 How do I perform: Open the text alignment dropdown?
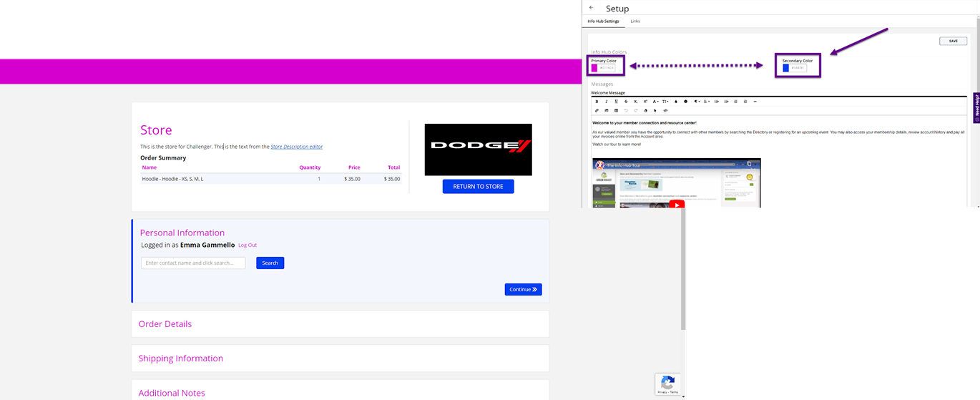707,102
